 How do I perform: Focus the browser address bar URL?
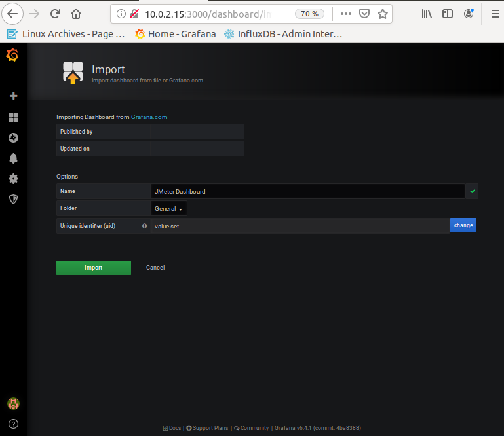pyautogui.click(x=208, y=14)
